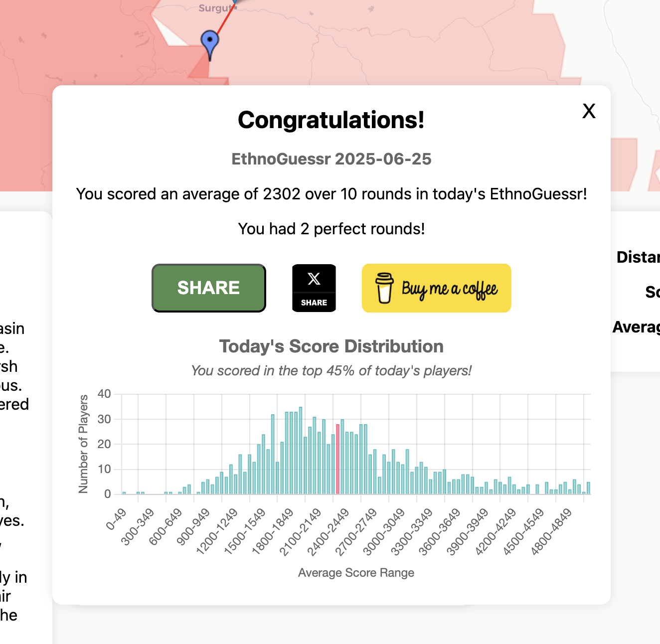Click the highlighted red histogram bar
Screen dimensions: 660x644
click(x=337, y=459)
